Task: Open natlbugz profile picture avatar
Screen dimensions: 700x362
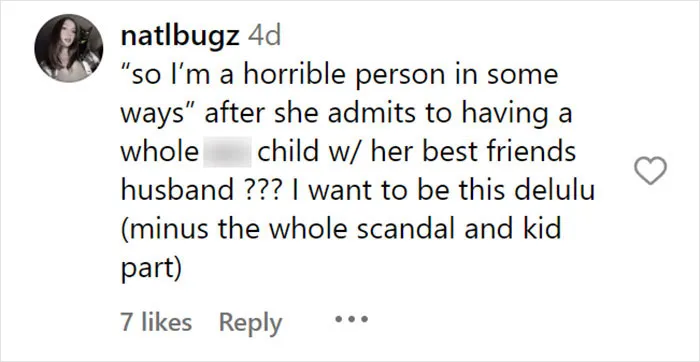Action: pyautogui.click(x=69, y=48)
